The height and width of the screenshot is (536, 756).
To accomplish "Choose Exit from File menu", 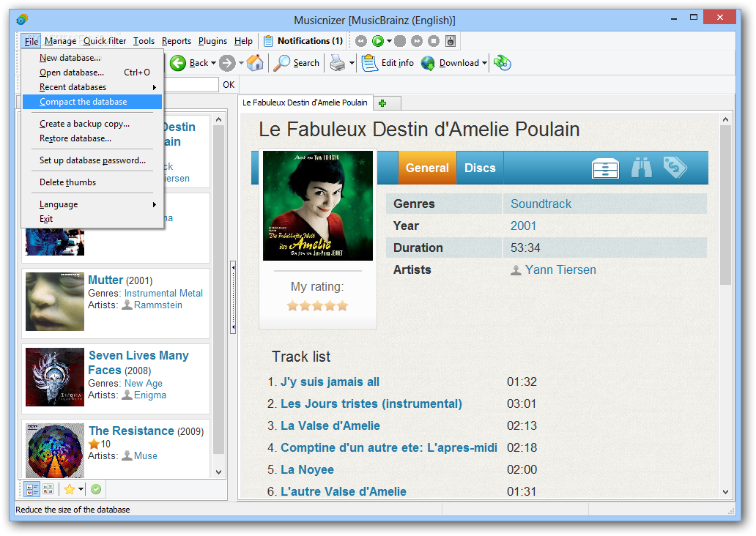I will pyautogui.click(x=92, y=219).
